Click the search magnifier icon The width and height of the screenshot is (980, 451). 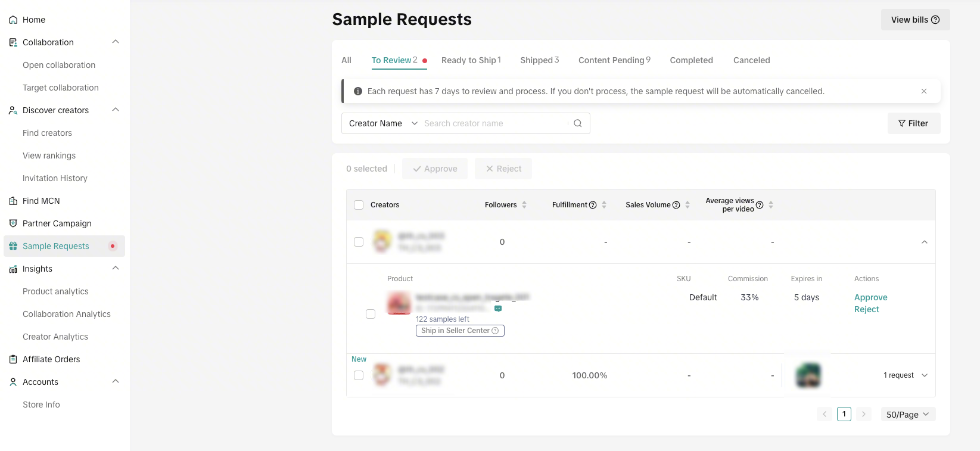pos(577,123)
